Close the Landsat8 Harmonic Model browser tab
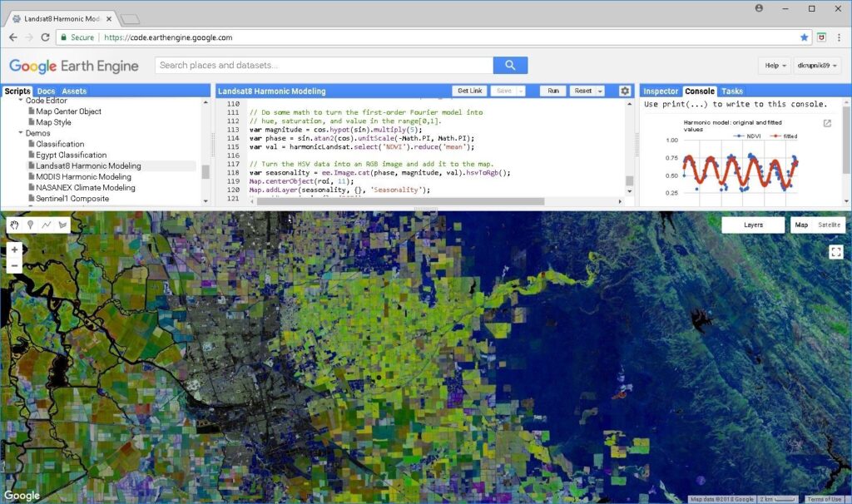Screen dimensions: 852x504 pos(109,18)
